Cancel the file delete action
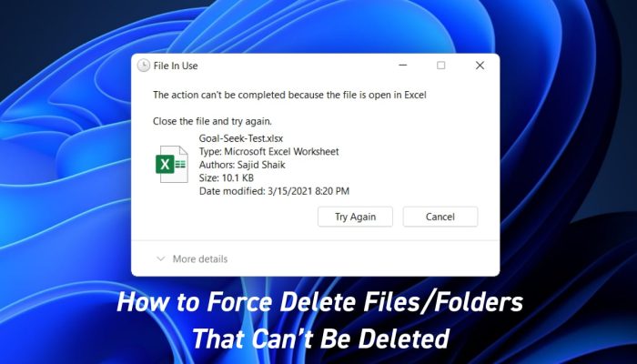Screen dimensions: 637x364 click(440, 217)
